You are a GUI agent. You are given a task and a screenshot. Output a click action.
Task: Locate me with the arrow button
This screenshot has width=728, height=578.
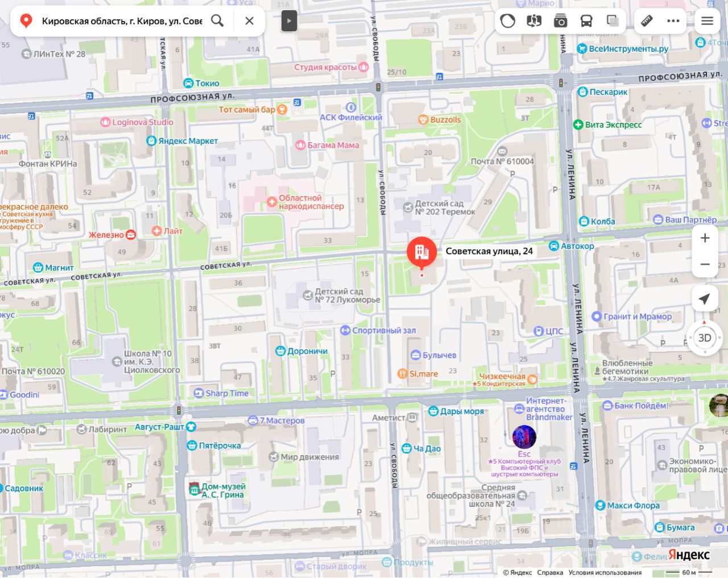coord(705,299)
